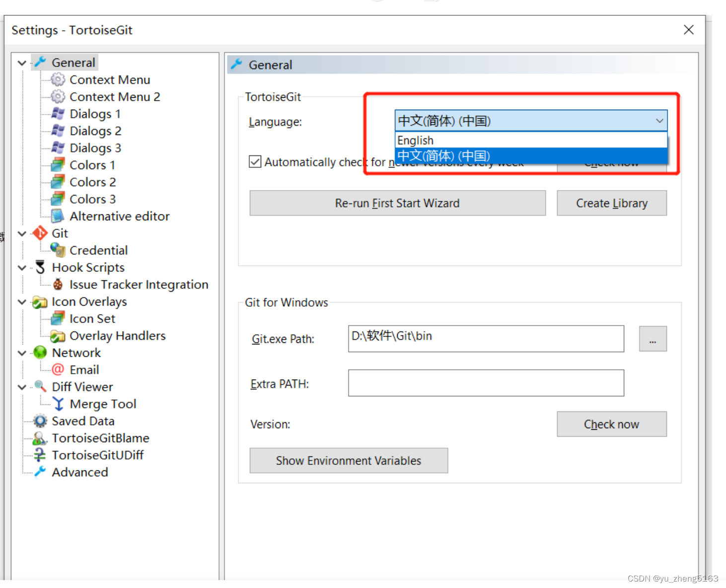726x588 pixels.
Task: Uncheck automatically check for newer versions
Action: tap(255, 161)
